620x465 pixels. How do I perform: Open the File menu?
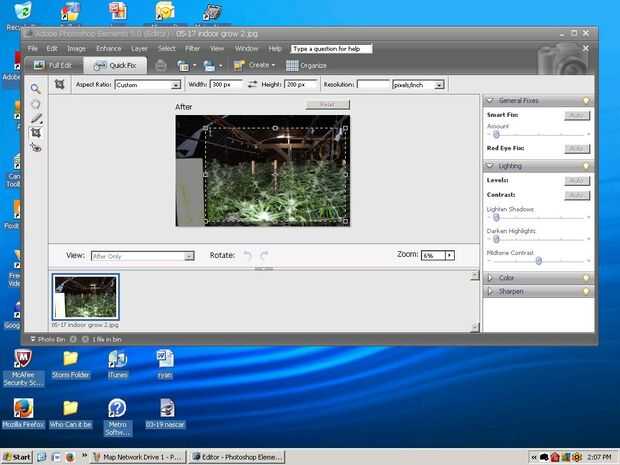click(x=33, y=48)
